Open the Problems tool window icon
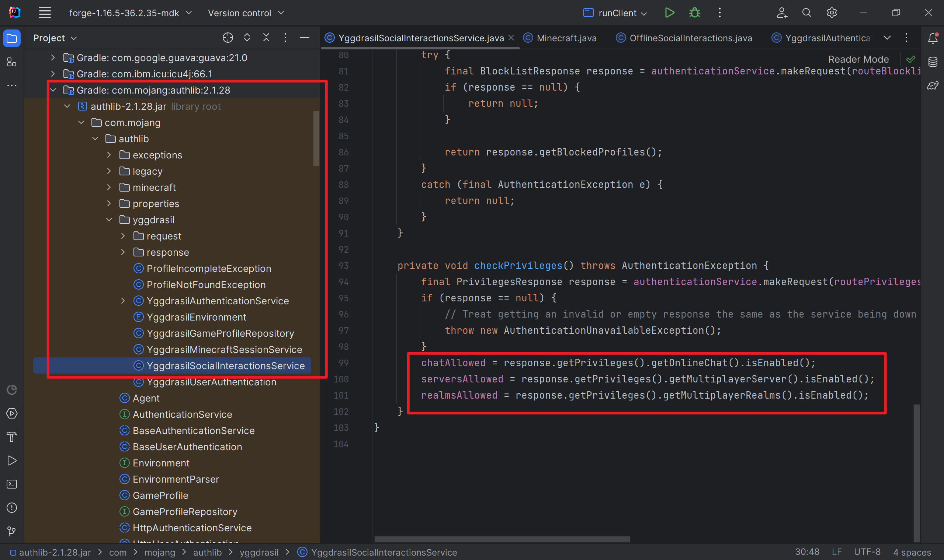This screenshot has height=560, width=944. 12,508
